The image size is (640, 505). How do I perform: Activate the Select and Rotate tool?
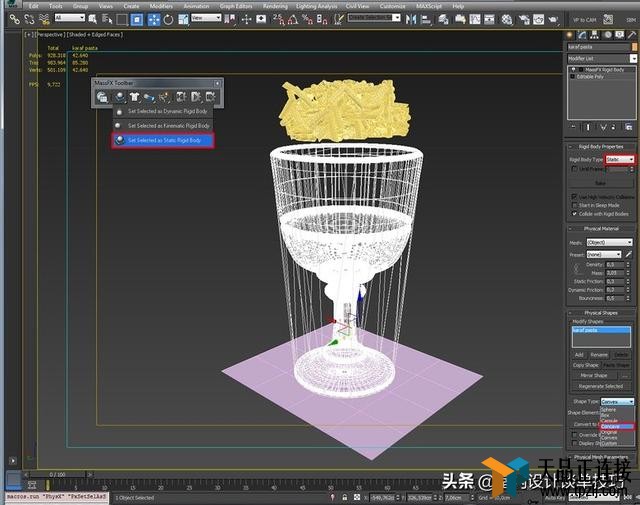click(x=168, y=19)
